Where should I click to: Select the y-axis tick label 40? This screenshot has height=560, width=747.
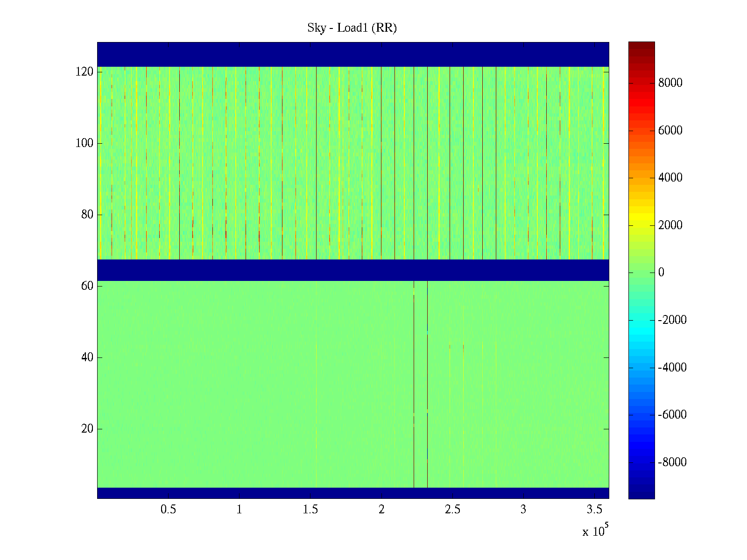(87, 357)
